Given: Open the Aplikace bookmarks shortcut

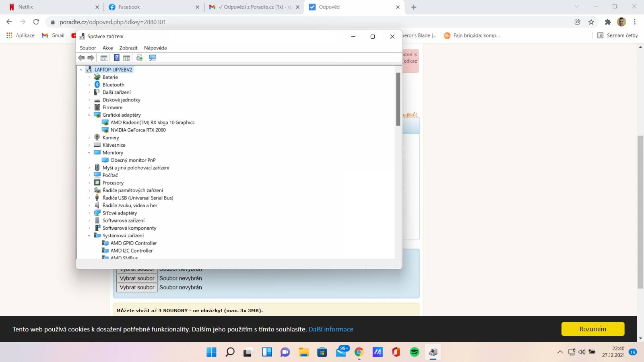Looking at the screenshot, I should pos(21,35).
